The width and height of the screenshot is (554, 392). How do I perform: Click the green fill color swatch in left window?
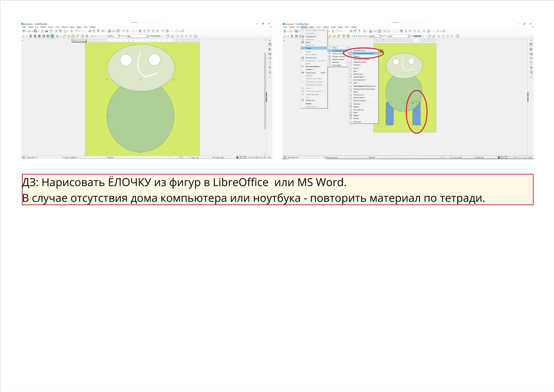[156, 36]
